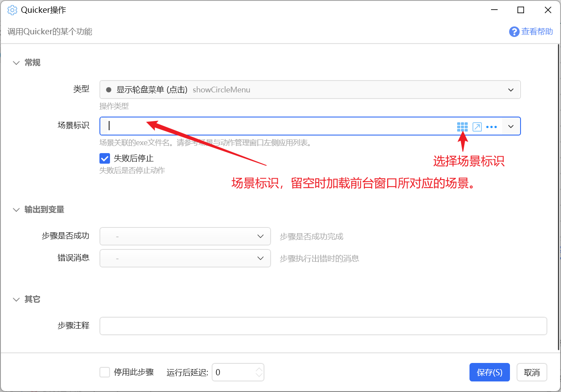Click the 保存(S) button
The width and height of the screenshot is (561, 392).
click(x=489, y=372)
